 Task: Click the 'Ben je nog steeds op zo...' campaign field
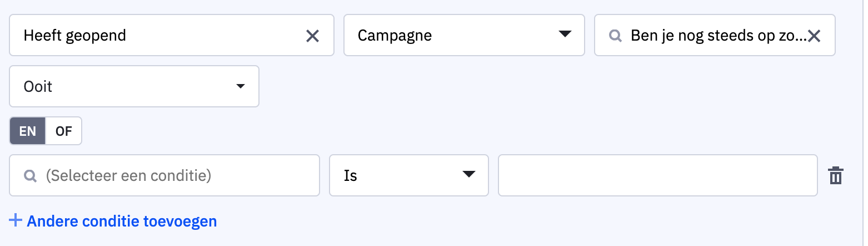[x=717, y=36]
